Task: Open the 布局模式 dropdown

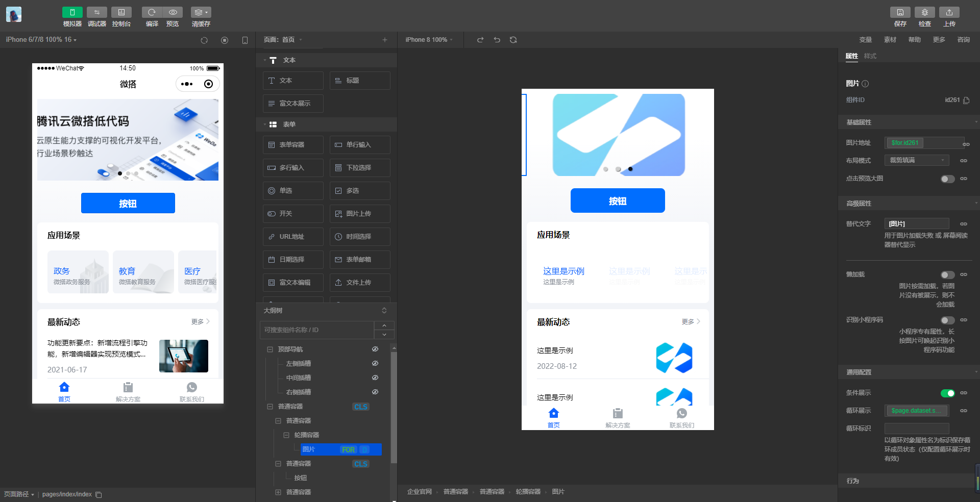Action: pyautogui.click(x=917, y=160)
